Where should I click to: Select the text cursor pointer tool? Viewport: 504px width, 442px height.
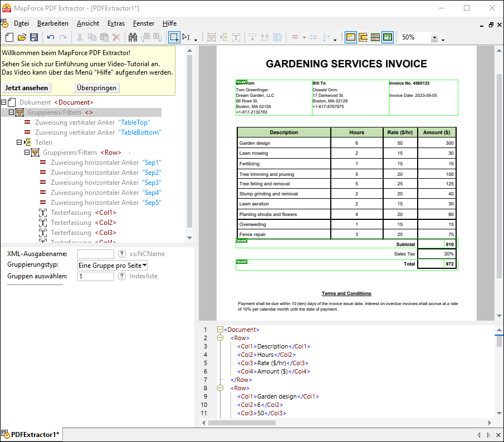186,37
